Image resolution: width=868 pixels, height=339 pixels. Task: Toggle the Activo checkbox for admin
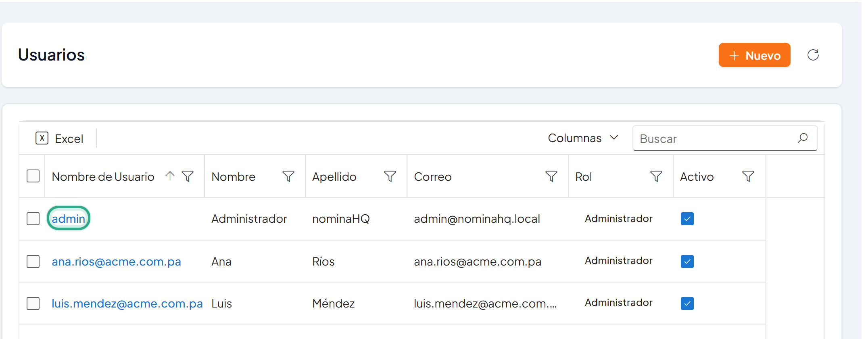687,219
